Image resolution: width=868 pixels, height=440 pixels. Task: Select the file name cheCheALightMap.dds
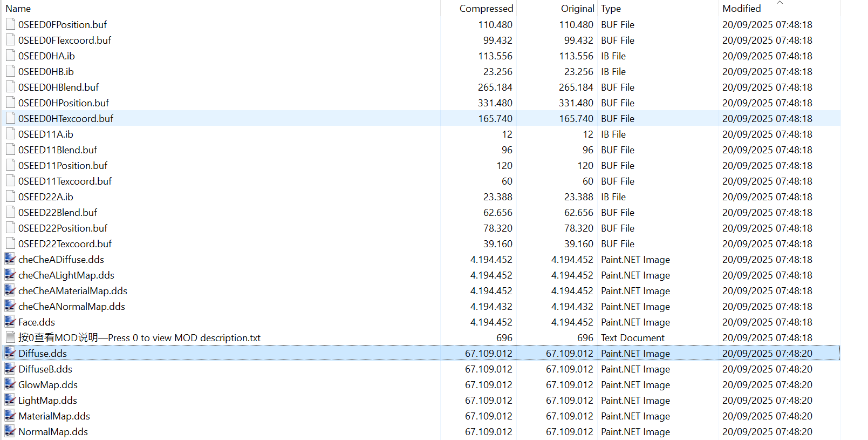coord(66,275)
